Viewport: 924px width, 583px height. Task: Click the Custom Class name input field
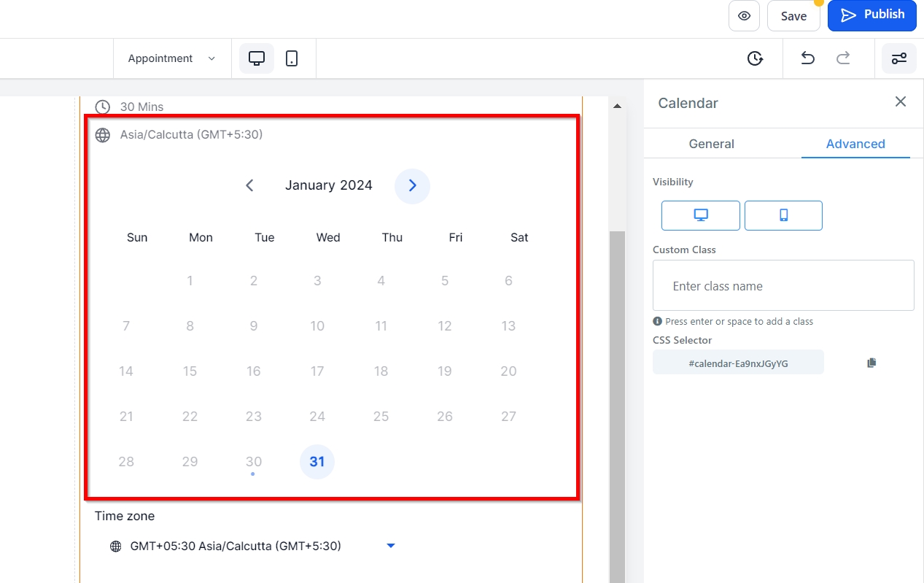coord(783,286)
